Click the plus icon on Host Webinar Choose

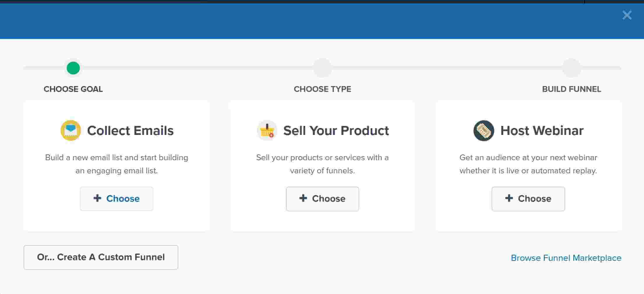coord(509,198)
